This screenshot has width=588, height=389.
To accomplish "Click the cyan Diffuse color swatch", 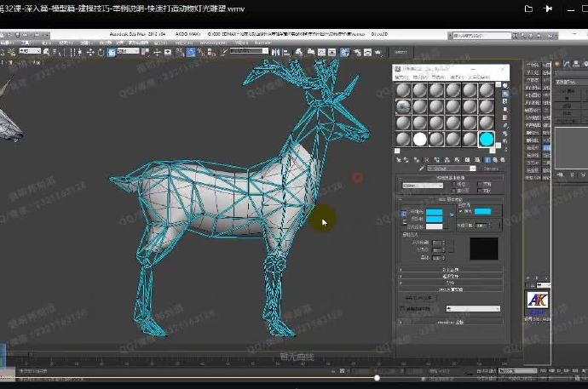I will click(x=435, y=219).
